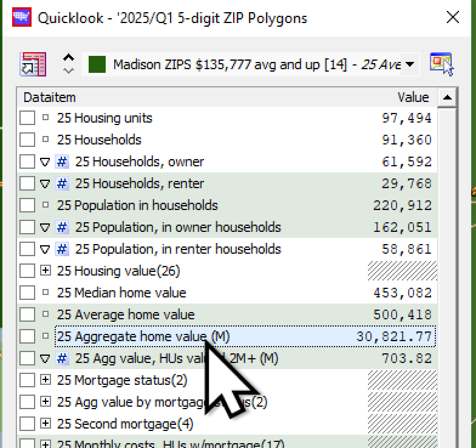Screen dimensions: 476x448
Task: Click the Dataitem column header
Action: [x=50, y=97]
